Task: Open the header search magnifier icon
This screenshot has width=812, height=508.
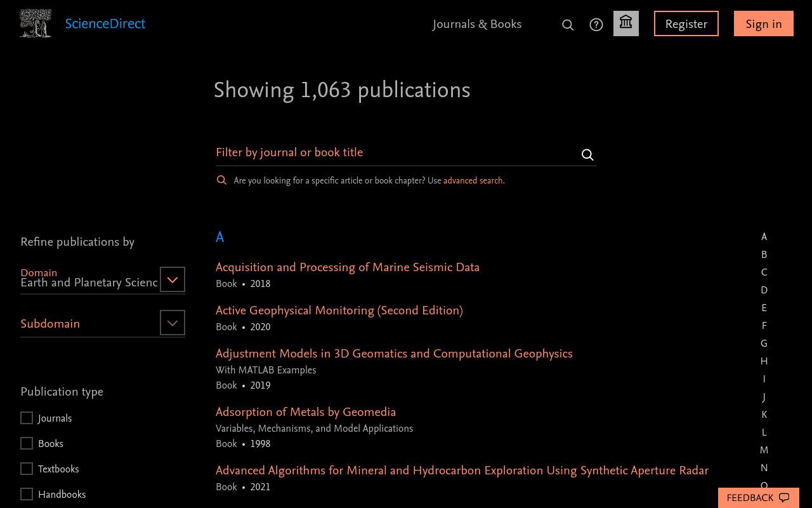Action: tap(568, 25)
